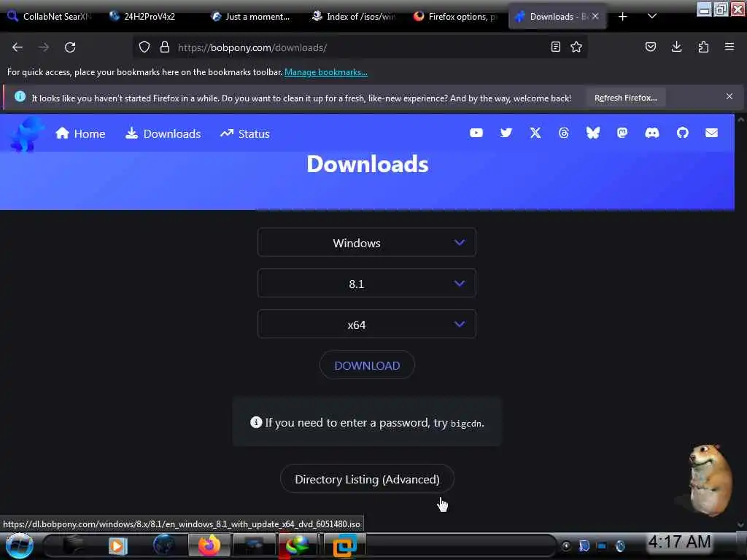Screen dimensions: 747x560
Task: Open the Manage bookmarks link
Action: 326,72
